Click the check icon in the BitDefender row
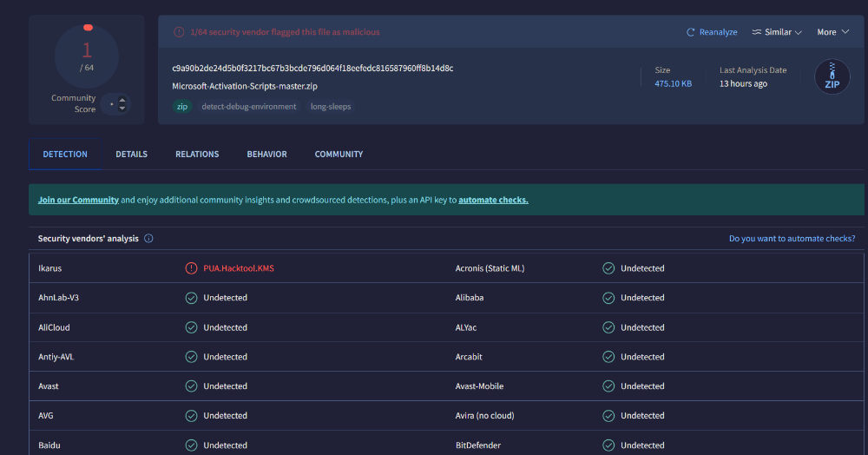The width and height of the screenshot is (868, 455). tap(608, 445)
